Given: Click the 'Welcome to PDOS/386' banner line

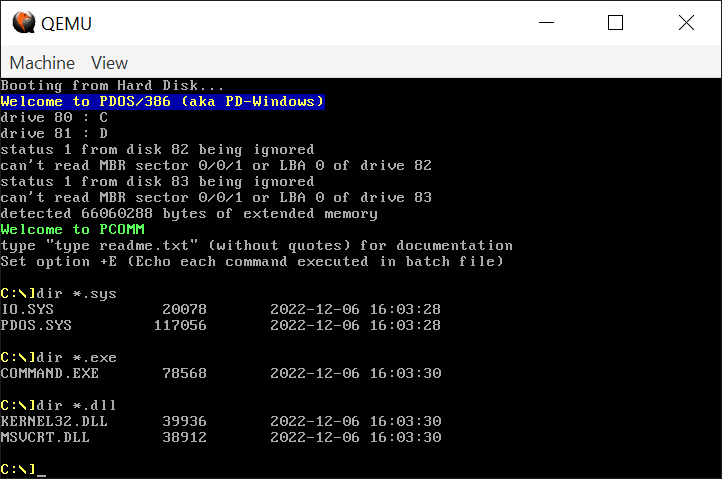Looking at the screenshot, I should [163, 101].
